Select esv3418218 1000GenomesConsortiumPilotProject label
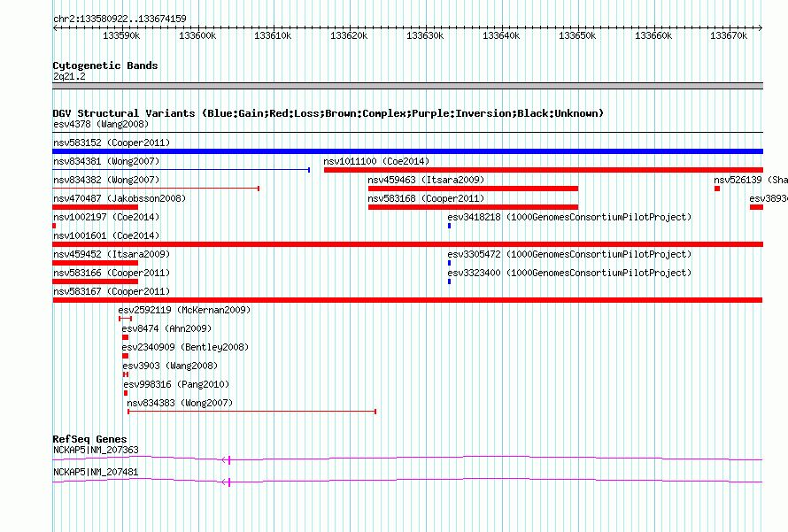788x532 pixels. pyautogui.click(x=570, y=217)
